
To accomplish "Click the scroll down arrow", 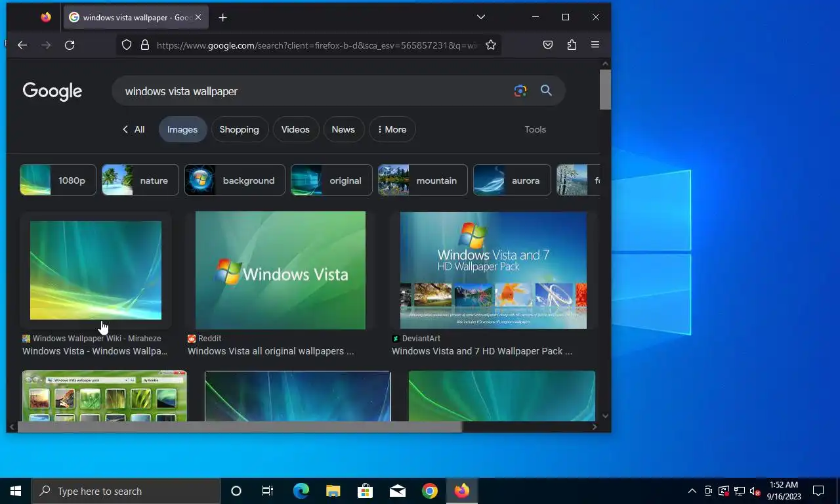I will 605,415.
